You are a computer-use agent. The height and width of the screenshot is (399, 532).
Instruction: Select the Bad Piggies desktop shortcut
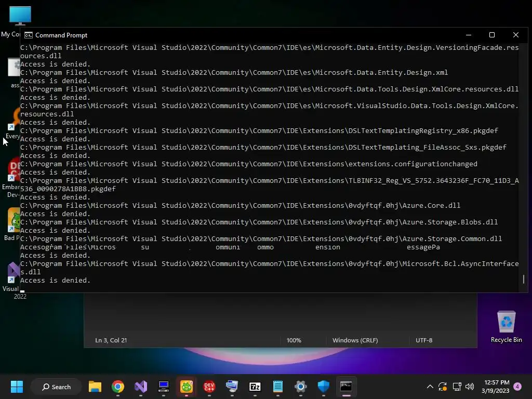(11, 224)
